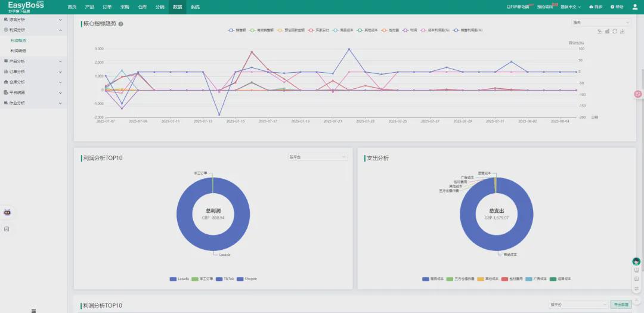644x313 pixels.
Task: Expand the 订单分析 sidebar section
Action: point(33,72)
